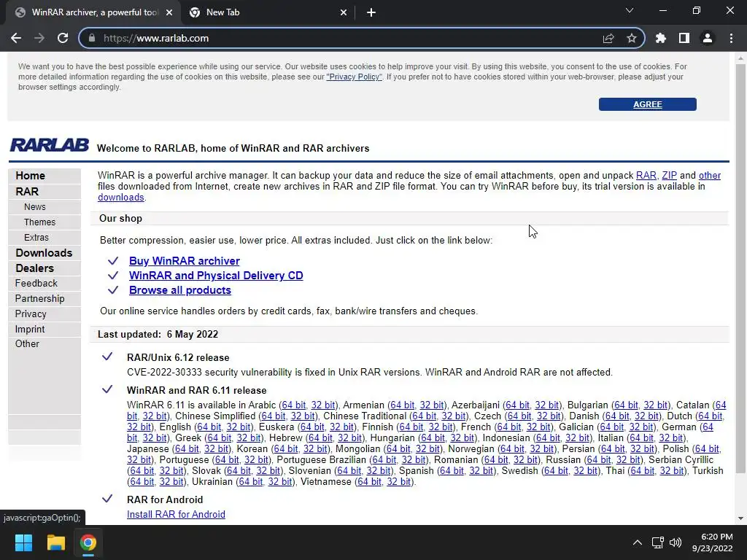Open the RAR menu item
Viewport: 747px width, 560px height.
(27, 192)
